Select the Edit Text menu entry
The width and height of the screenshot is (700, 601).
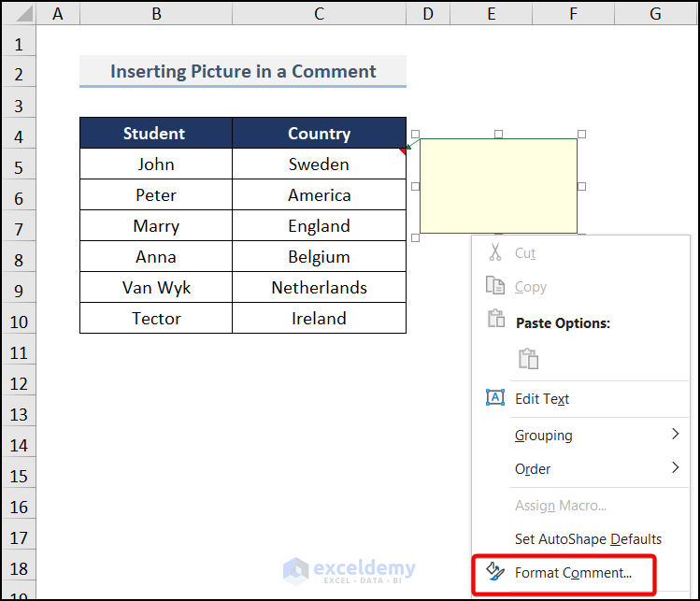[x=542, y=399]
